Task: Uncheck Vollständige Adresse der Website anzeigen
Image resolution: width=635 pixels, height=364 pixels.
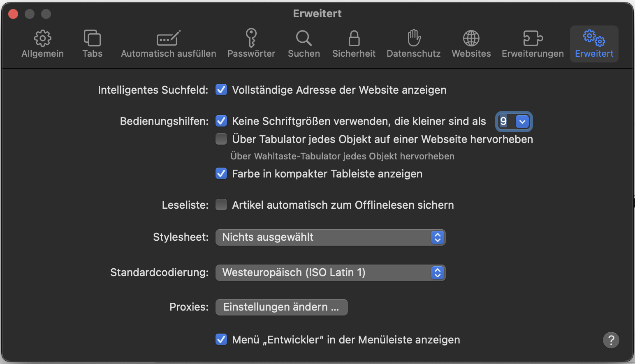Action: coord(221,90)
